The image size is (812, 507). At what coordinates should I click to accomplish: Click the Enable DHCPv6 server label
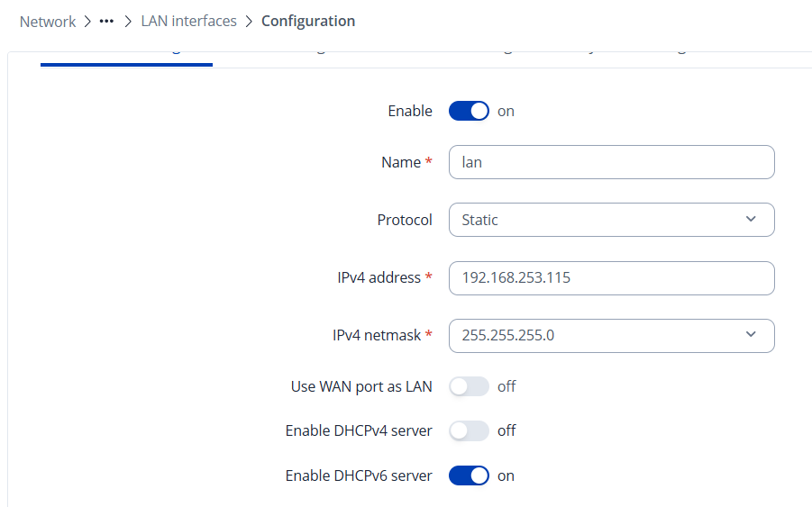[x=359, y=475]
